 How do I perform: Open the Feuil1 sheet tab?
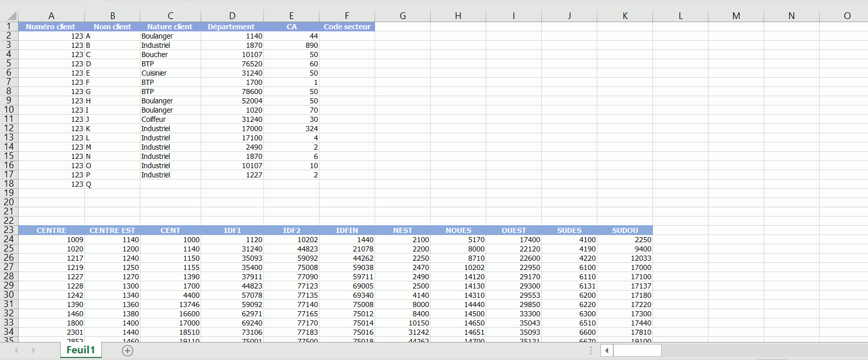(81, 350)
